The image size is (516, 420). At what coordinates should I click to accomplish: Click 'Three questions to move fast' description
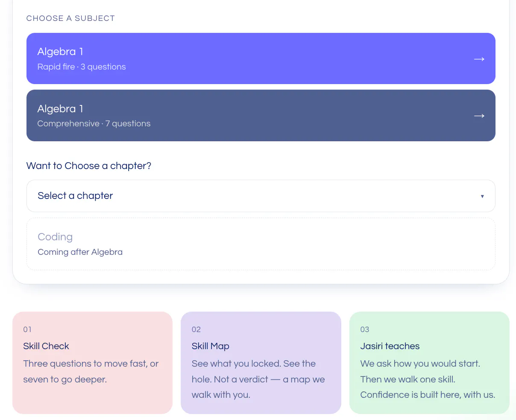91,371
